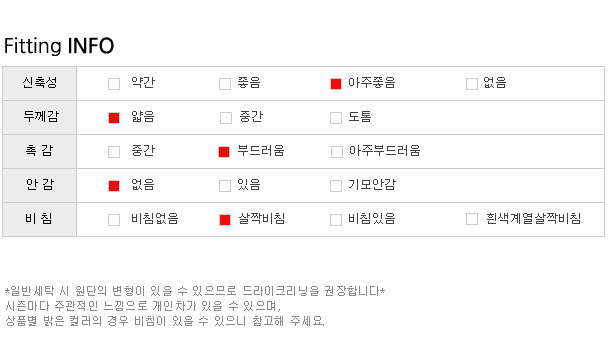Check the 없음 box in 신축성 row

tap(472, 84)
